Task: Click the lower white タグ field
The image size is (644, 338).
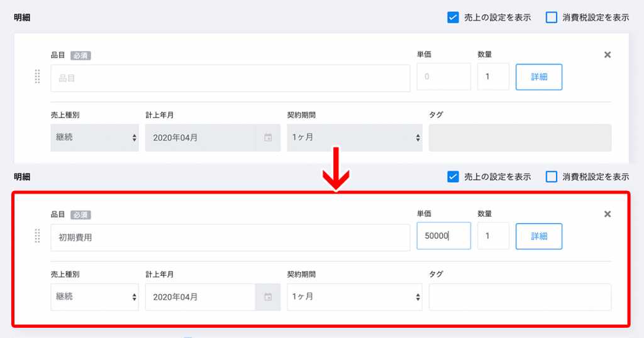Action: point(520,297)
